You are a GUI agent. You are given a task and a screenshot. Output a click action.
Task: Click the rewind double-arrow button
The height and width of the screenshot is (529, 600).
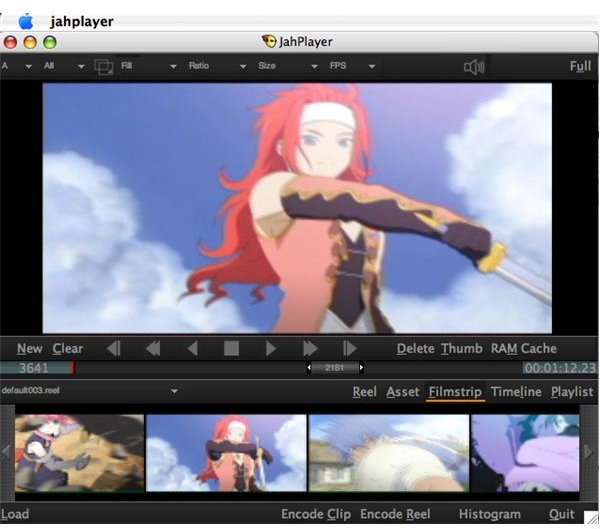(153, 349)
